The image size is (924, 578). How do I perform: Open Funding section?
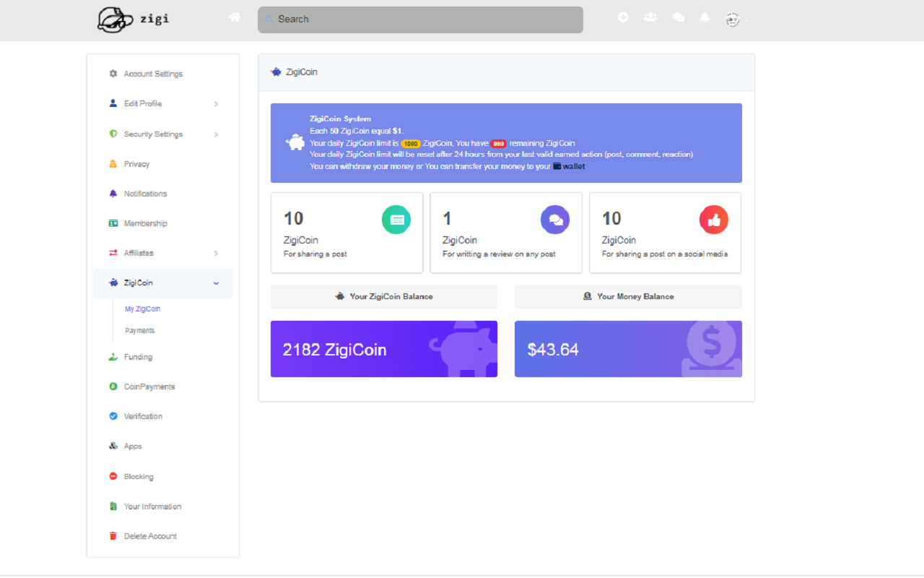point(138,357)
